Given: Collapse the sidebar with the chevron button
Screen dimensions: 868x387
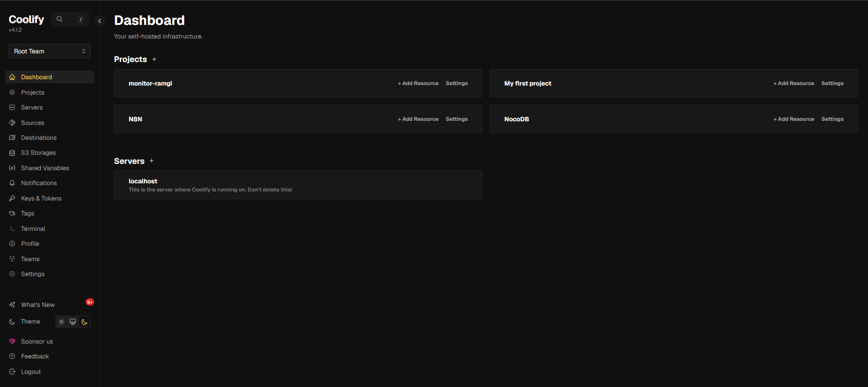Looking at the screenshot, I should (100, 21).
